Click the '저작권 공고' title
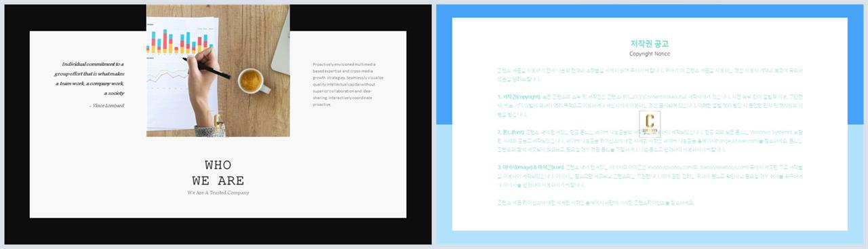 [650, 43]
